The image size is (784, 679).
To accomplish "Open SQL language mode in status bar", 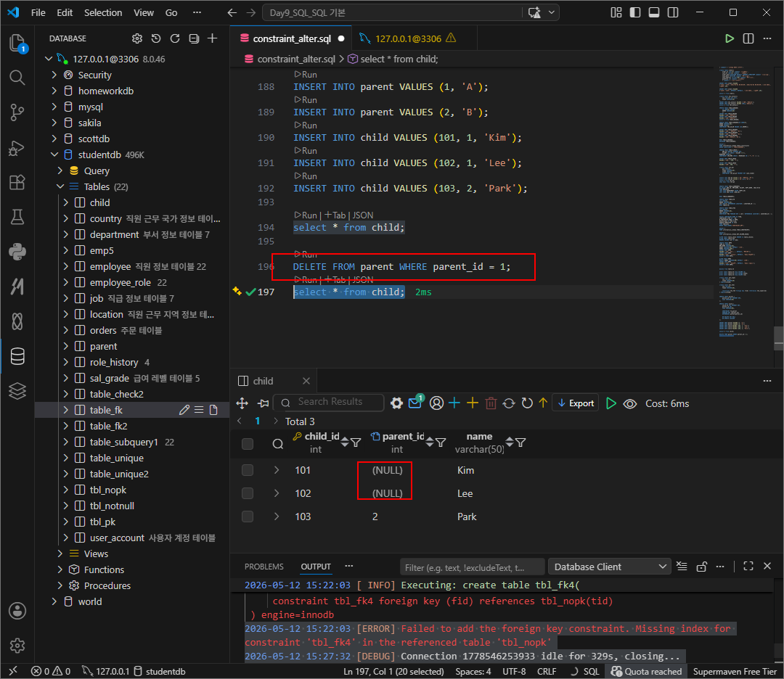I will (592, 672).
